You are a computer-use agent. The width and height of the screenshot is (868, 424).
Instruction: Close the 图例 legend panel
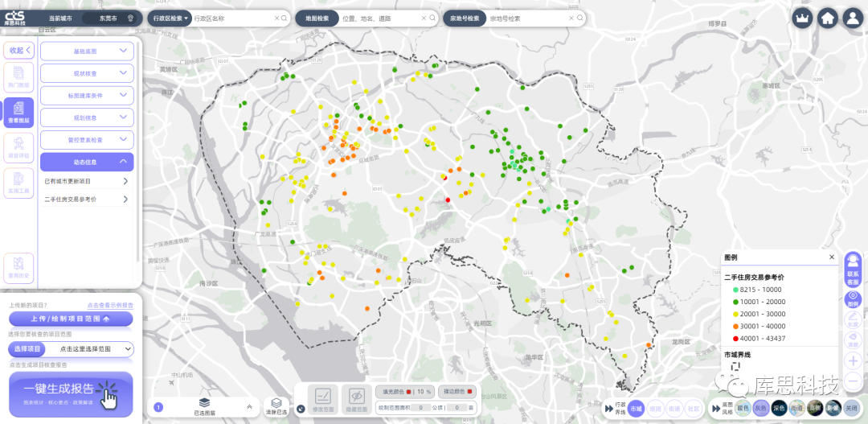tap(832, 257)
